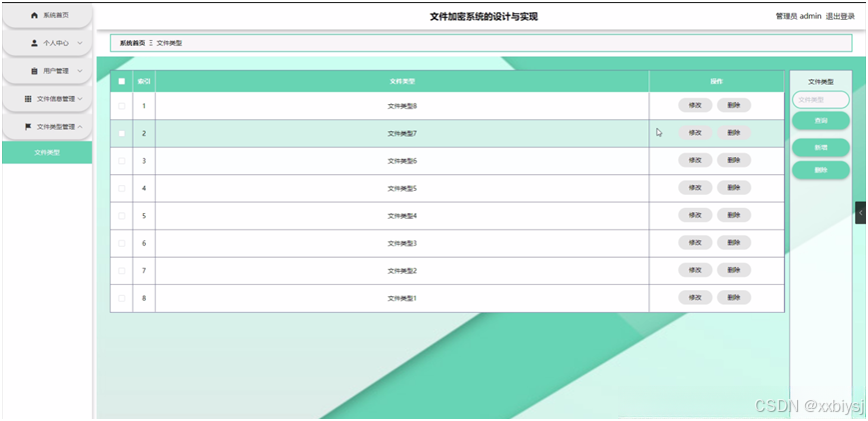Click 退出登录 to log out

(840, 17)
